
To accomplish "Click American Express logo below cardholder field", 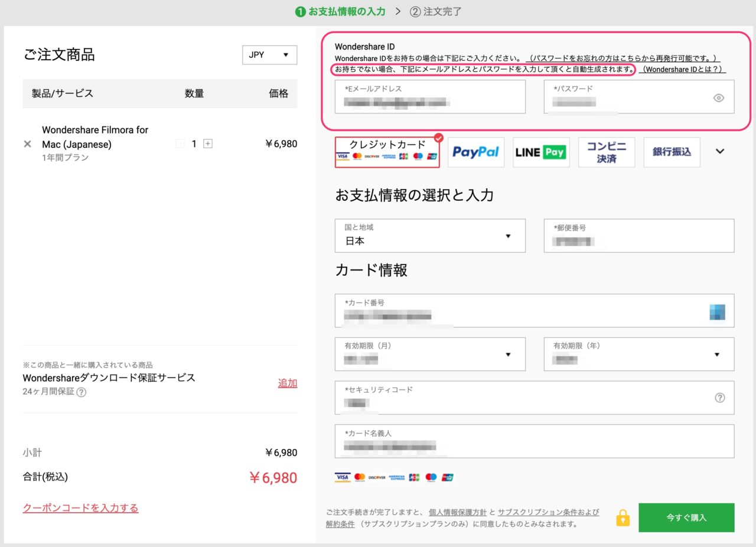I will (x=397, y=477).
